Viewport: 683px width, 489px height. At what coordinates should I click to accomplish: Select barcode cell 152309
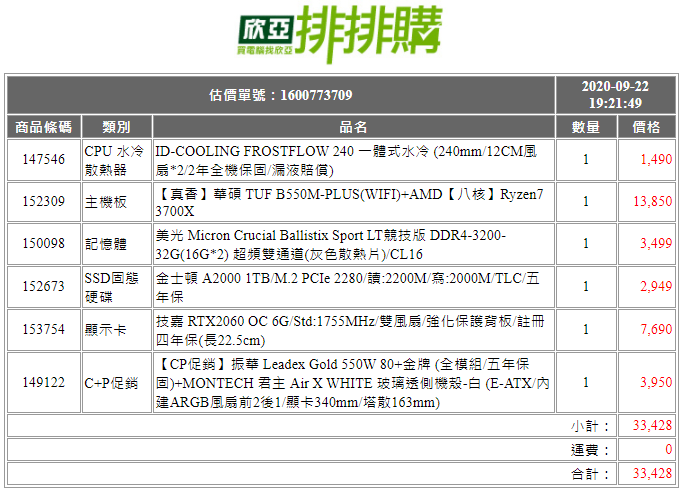44,202
